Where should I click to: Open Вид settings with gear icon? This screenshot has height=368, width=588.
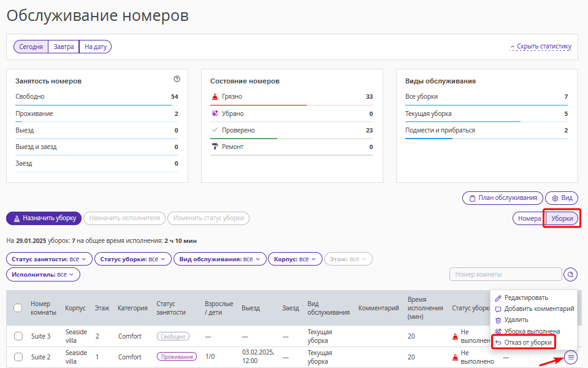(561, 198)
